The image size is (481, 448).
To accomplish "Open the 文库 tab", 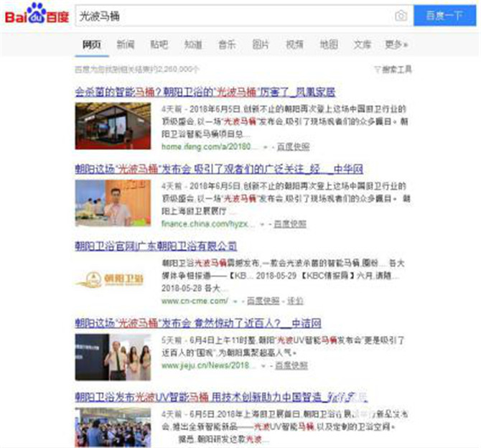I will tap(363, 45).
